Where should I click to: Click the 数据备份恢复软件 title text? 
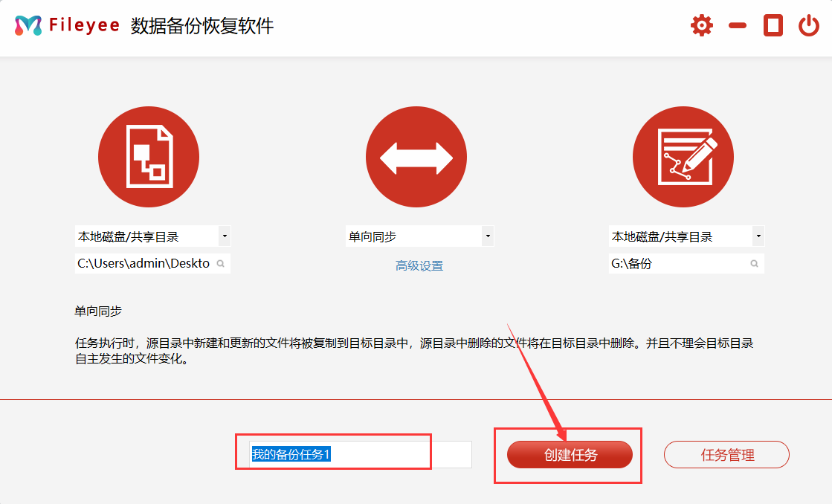tap(202, 26)
